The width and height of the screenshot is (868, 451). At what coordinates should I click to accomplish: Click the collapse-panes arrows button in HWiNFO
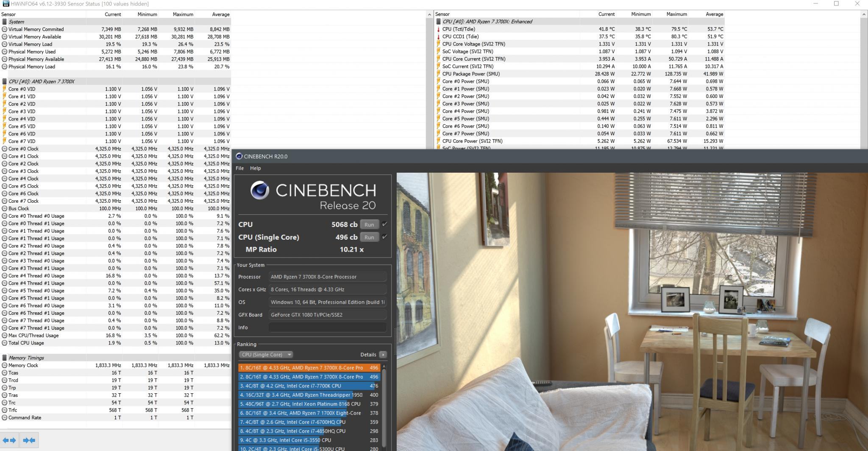(29, 440)
